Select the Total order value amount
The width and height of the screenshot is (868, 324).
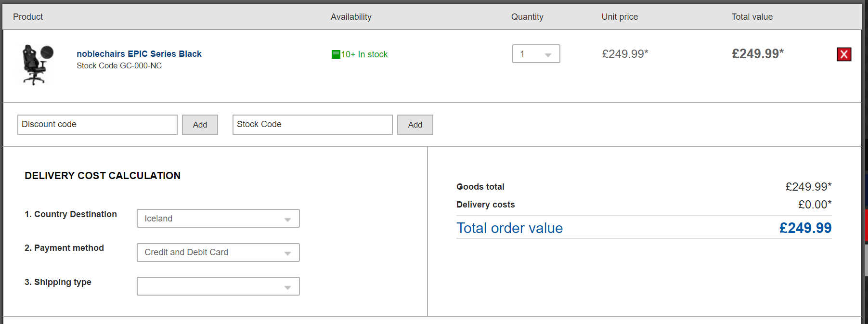click(805, 228)
